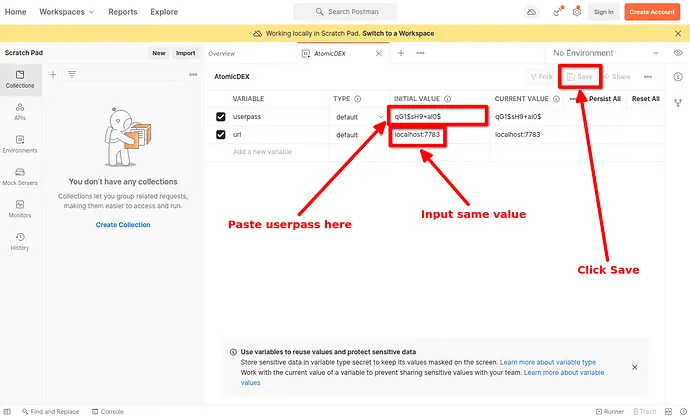690x417 pixels.
Task: Switch to the Overview tab
Action: pyautogui.click(x=221, y=53)
